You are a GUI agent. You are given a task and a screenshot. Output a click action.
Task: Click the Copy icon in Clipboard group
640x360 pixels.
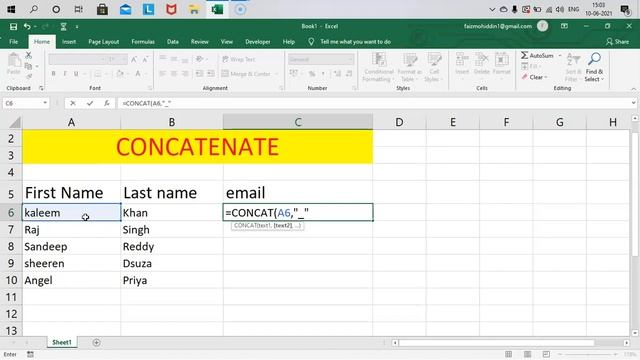pos(28,66)
